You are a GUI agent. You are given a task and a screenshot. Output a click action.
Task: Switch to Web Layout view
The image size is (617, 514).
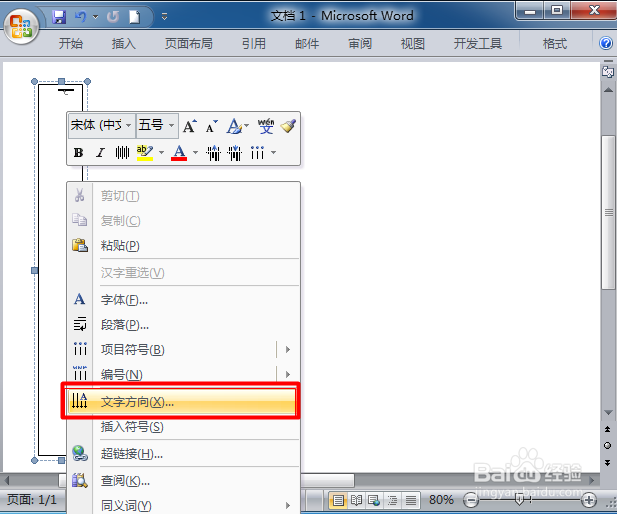(x=374, y=500)
